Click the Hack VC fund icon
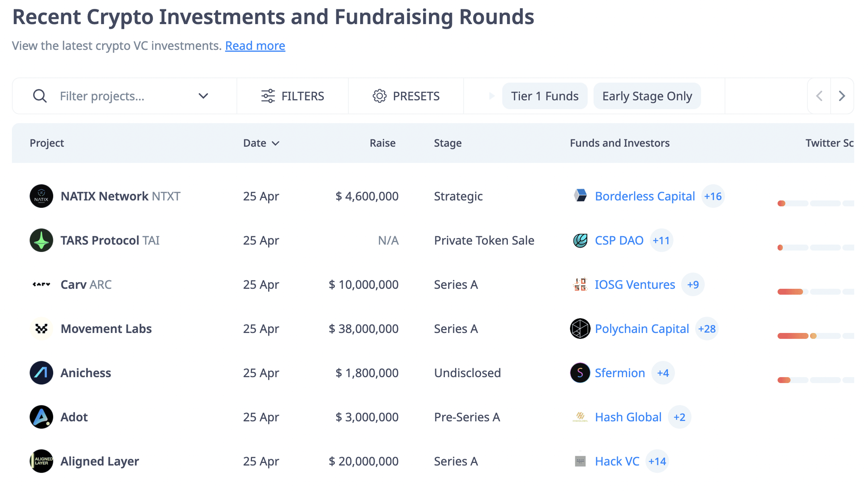Screen dimensions: 868x491 coord(580,460)
